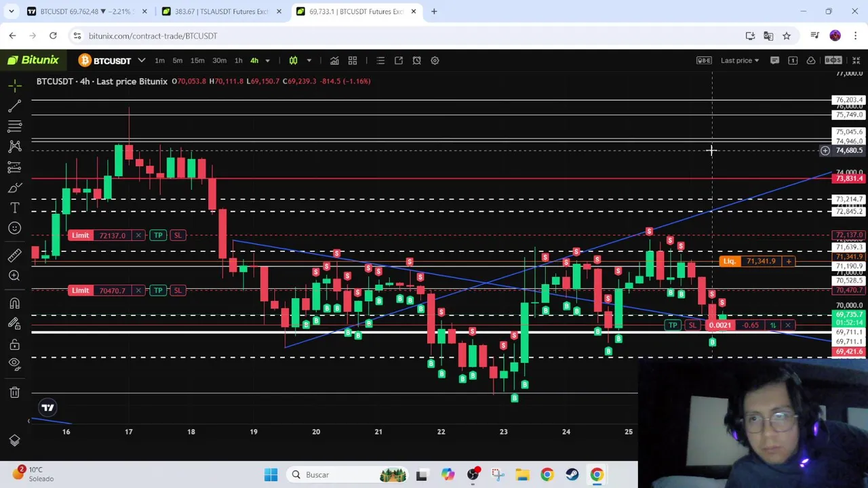Click the browser address bar URL
This screenshot has width=868, height=488.
click(153, 36)
